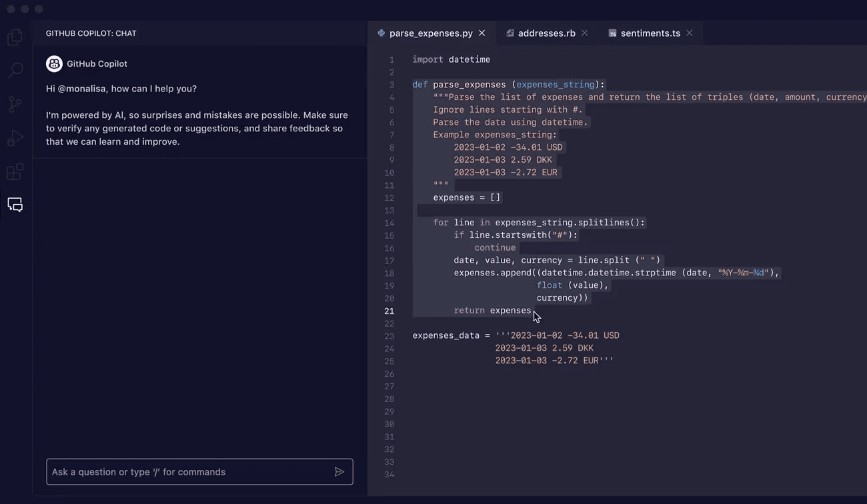
Task: Select the Copilot Chat sidebar icon
Action: pos(15,205)
